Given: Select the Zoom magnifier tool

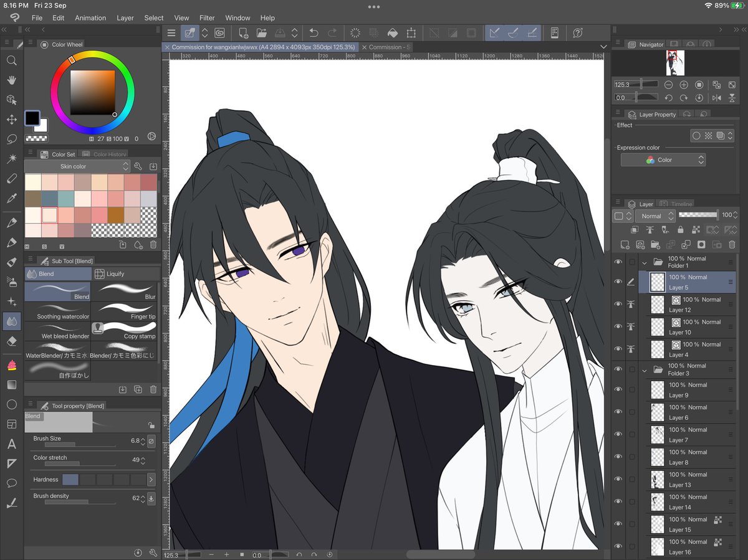Looking at the screenshot, I should [x=11, y=60].
